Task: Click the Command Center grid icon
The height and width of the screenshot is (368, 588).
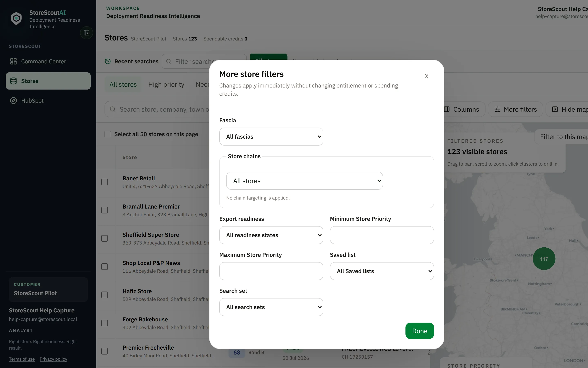Action: point(13,61)
